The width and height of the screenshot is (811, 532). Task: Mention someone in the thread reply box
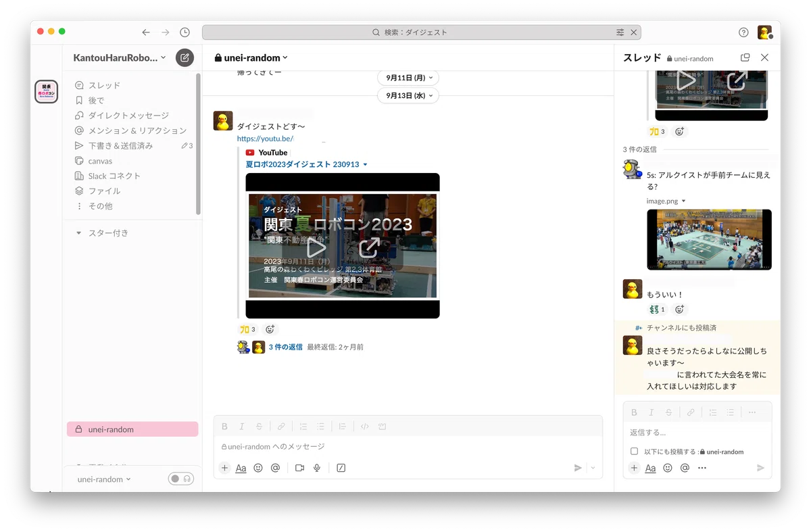(x=685, y=468)
